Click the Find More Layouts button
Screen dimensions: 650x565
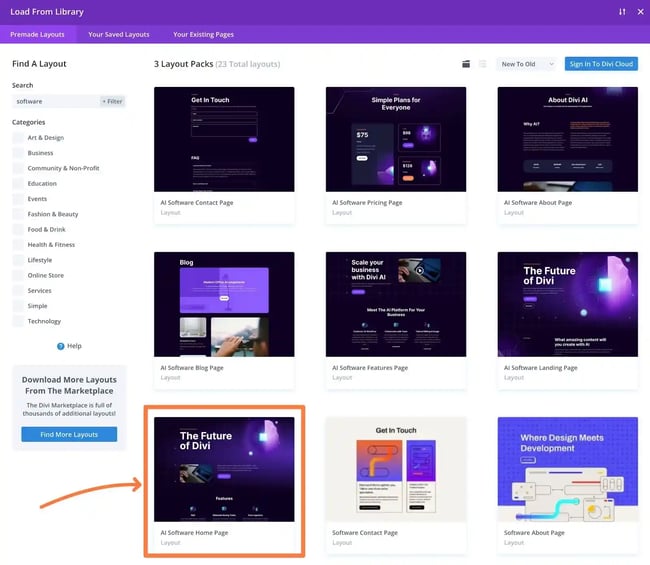(x=69, y=434)
